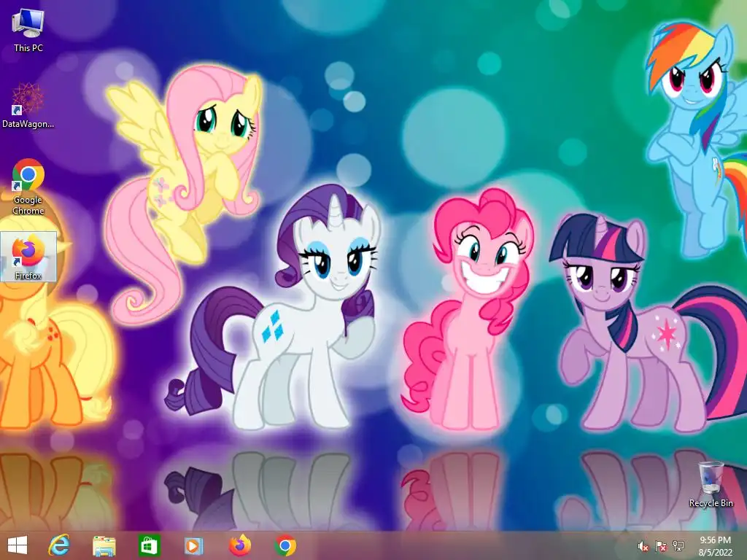Open the Windows Store taskbar icon
The height and width of the screenshot is (560, 747).
point(149,545)
